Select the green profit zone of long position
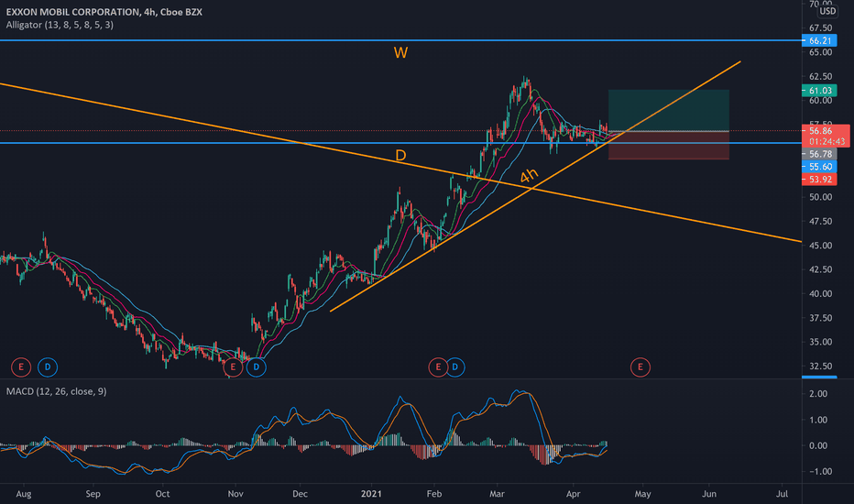This screenshot has height=504, width=854. [x=668, y=111]
